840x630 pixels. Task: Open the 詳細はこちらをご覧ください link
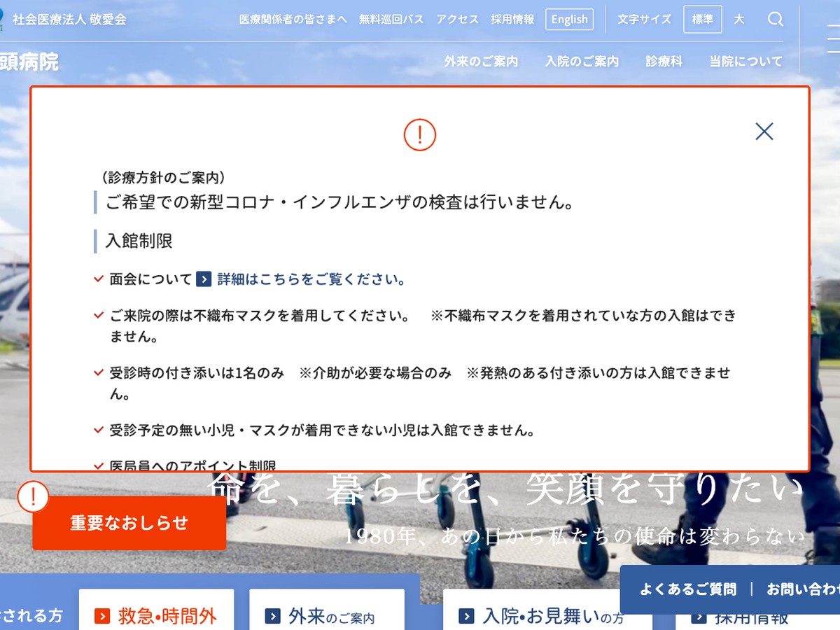point(311,279)
